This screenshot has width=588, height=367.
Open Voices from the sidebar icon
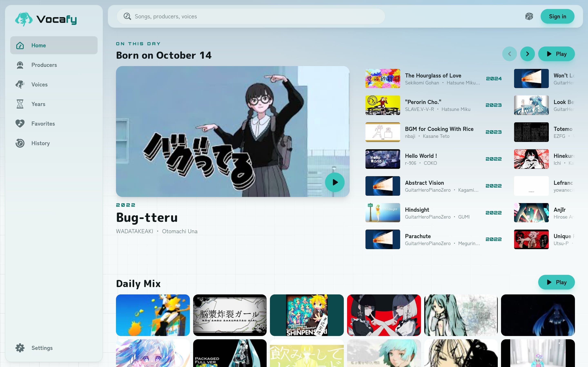[x=20, y=84]
